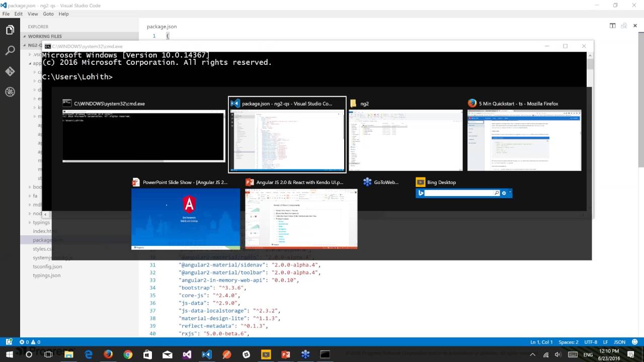Change UTF-8 encoding in status bar

[x=591, y=342]
